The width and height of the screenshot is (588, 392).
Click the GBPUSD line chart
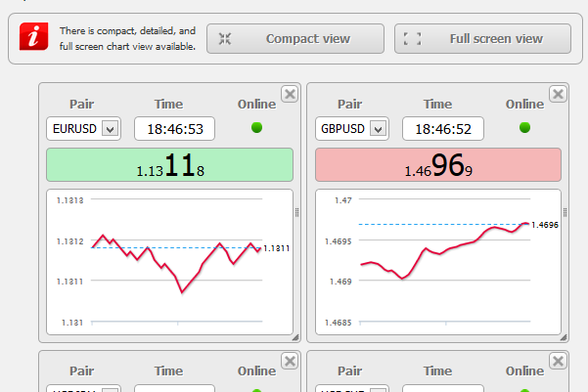pyautogui.click(x=438, y=262)
